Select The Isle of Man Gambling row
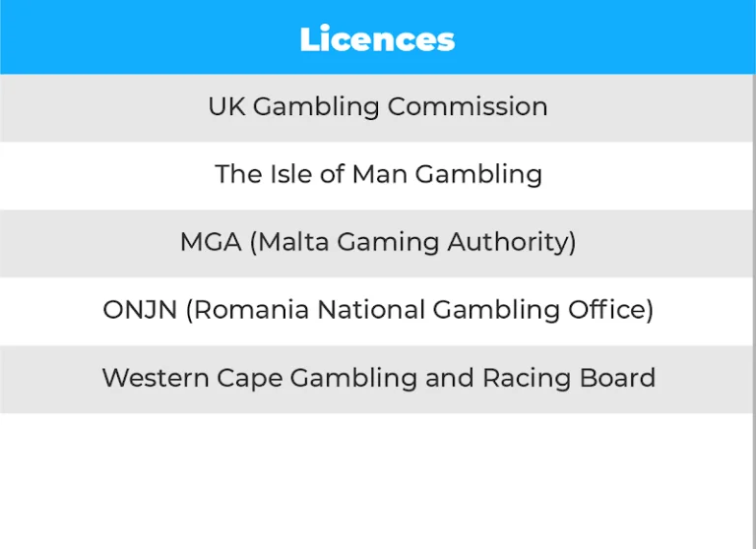The height and width of the screenshot is (549, 756). point(377,176)
